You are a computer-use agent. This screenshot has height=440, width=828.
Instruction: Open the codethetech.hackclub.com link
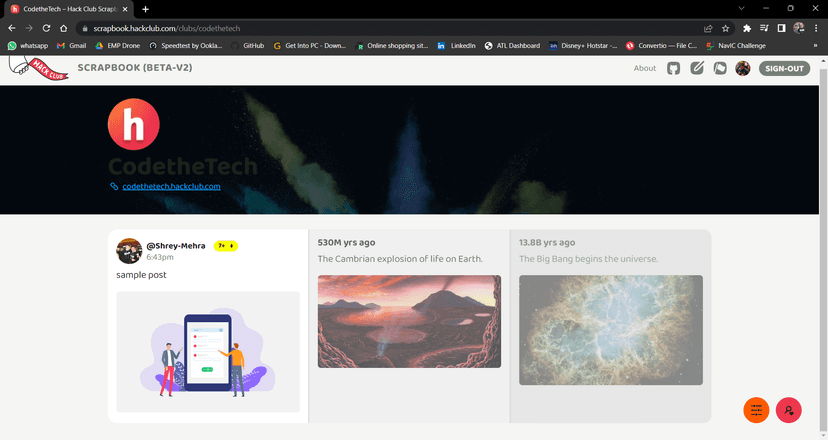coord(171,186)
